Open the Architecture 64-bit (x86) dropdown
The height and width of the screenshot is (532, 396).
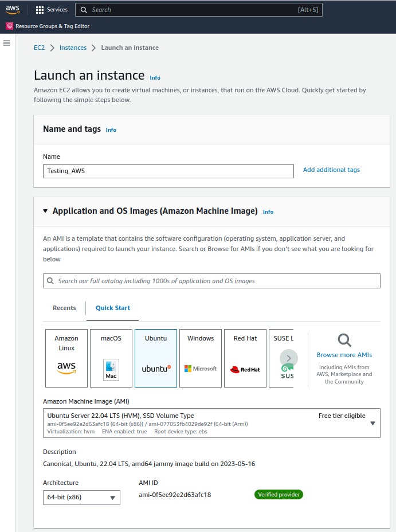tap(81, 498)
